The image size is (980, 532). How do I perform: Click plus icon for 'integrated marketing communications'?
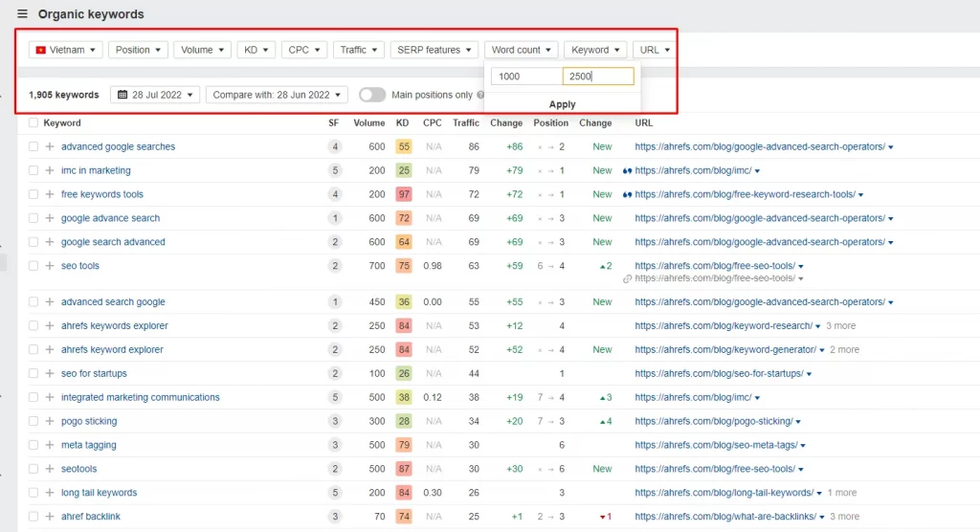(x=50, y=396)
